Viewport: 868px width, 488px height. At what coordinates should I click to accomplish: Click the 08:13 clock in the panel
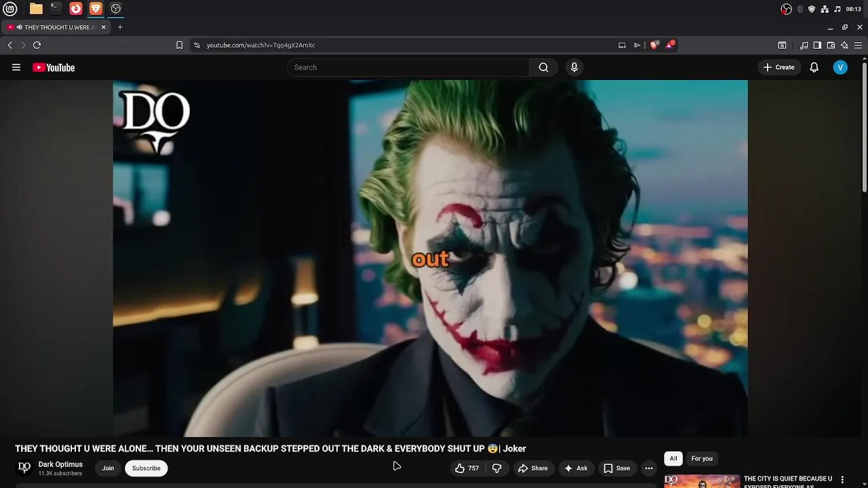click(854, 9)
